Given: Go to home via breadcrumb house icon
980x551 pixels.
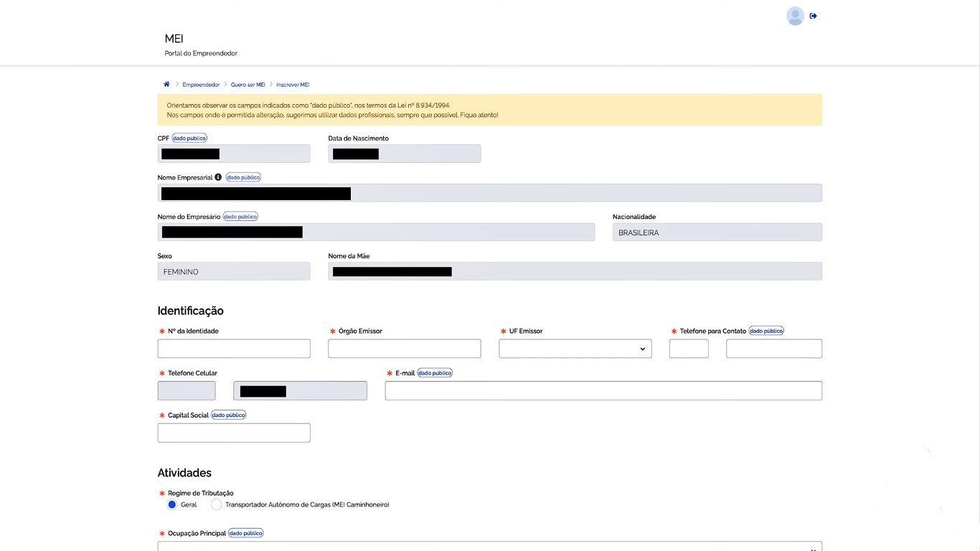Looking at the screenshot, I should click(166, 85).
